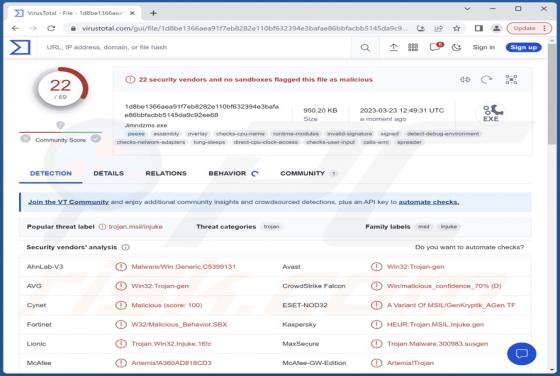Click the community score upvote icon
Screen dimensions: 560x376
tap(96, 139)
